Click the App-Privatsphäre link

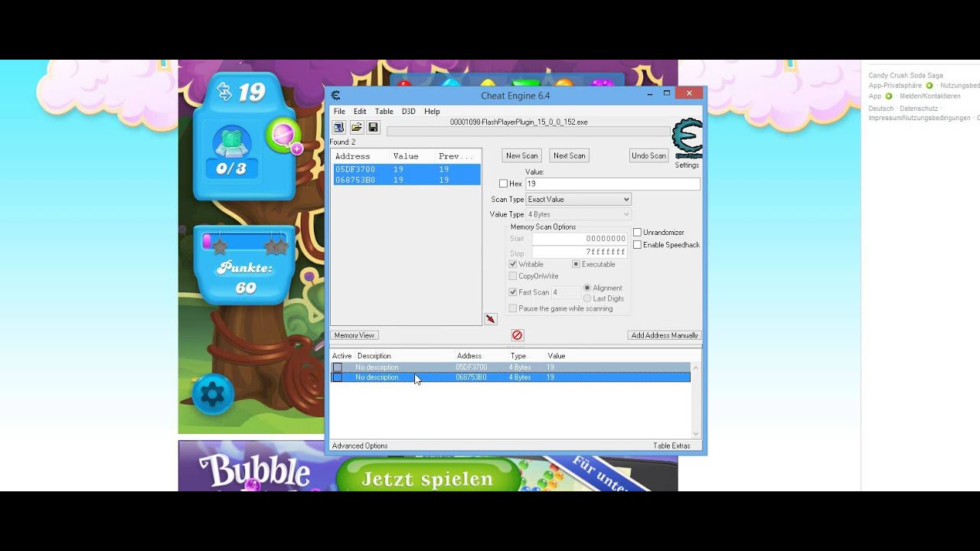pos(895,86)
